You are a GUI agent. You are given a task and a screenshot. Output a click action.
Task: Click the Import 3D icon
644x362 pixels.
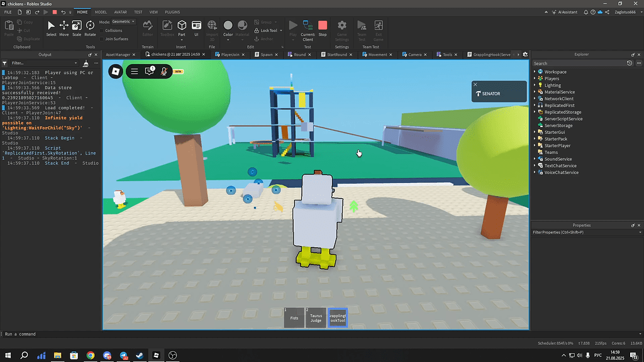click(x=211, y=25)
